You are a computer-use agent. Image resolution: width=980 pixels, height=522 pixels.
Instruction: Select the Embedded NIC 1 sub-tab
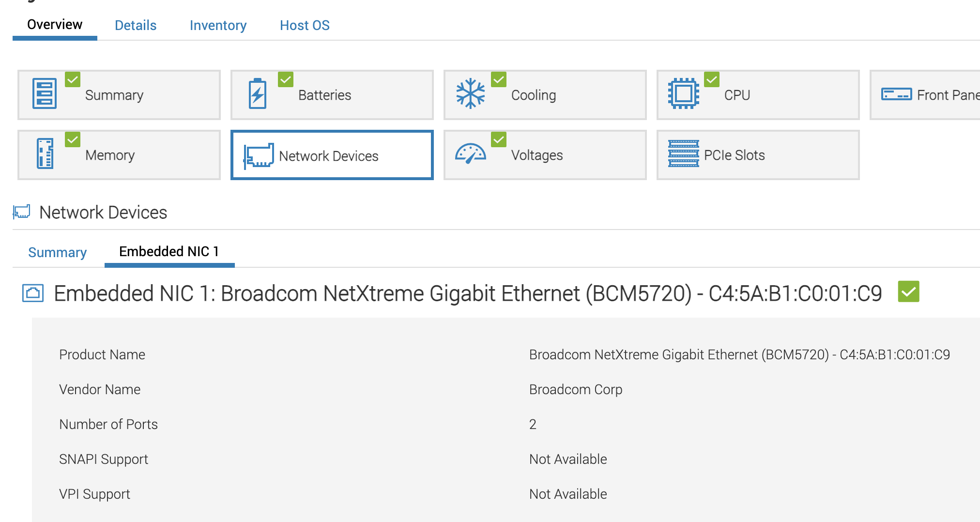[169, 251]
